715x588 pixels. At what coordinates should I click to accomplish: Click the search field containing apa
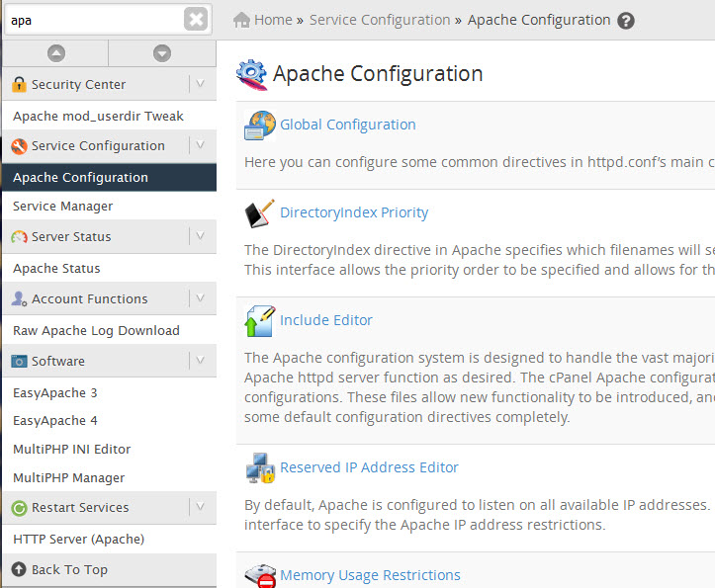pyautogui.click(x=96, y=20)
